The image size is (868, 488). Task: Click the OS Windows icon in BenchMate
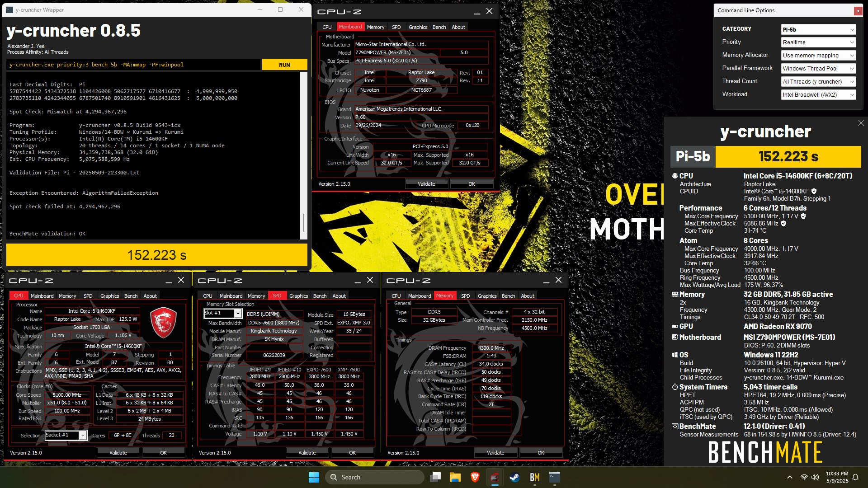(x=675, y=355)
